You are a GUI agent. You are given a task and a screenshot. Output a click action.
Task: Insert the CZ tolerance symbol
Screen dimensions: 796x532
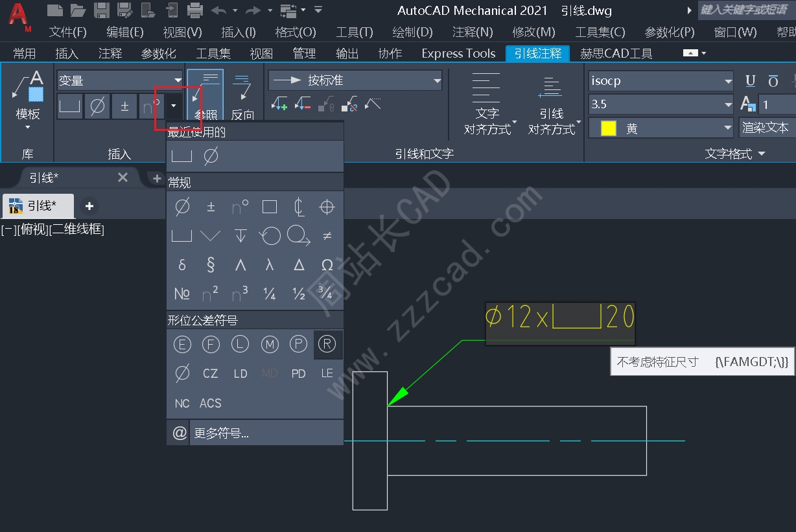click(210, 373)
